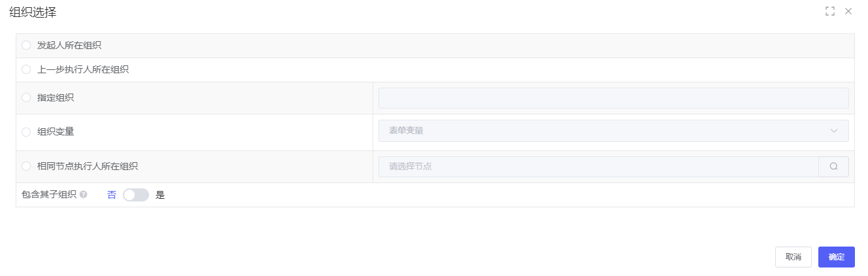Click the help icon next to 包含其子组织
This screenshot has width=868, height=276.
click(x=83, y=195)
